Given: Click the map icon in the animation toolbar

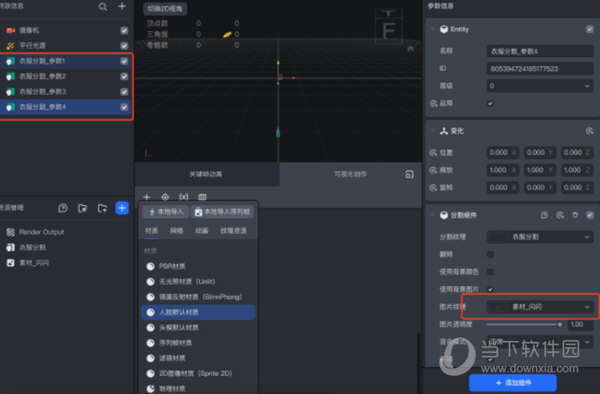Looking at the screenshot, I should coord(202,197).
